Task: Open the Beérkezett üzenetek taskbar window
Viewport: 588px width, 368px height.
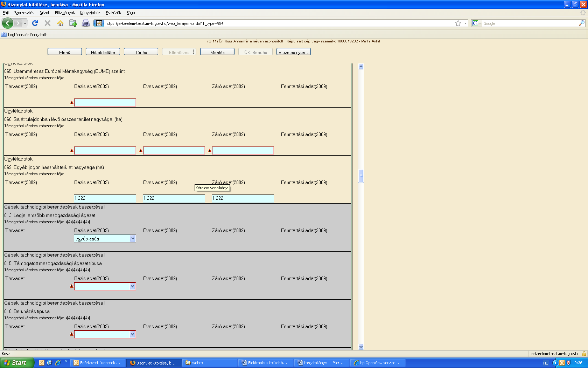Action: coord(98,363)
